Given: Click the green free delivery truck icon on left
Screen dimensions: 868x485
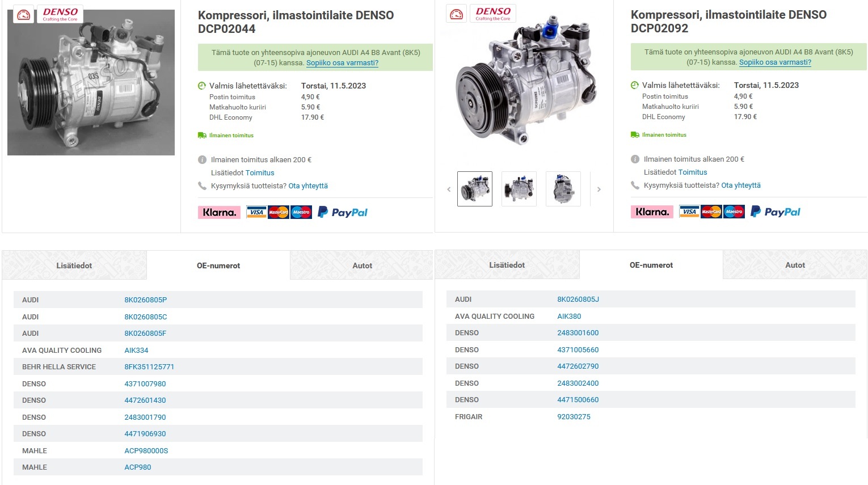Looking at the screenshot, I should [x=202, y=136].
